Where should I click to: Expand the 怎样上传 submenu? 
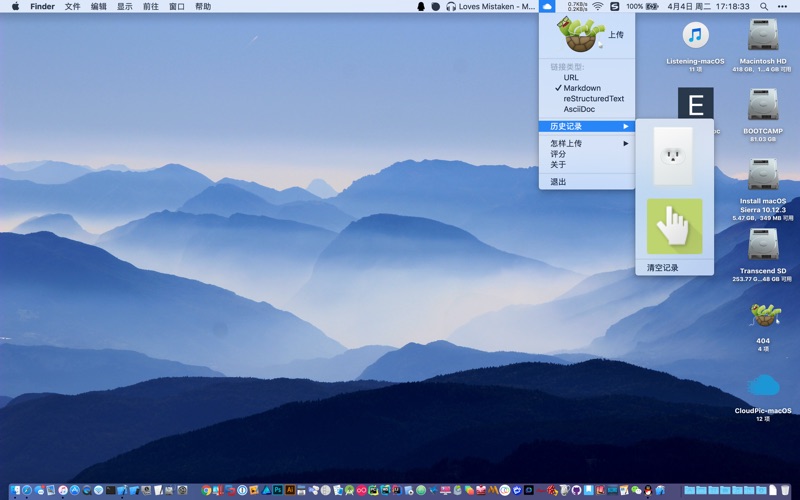[587, 143]
